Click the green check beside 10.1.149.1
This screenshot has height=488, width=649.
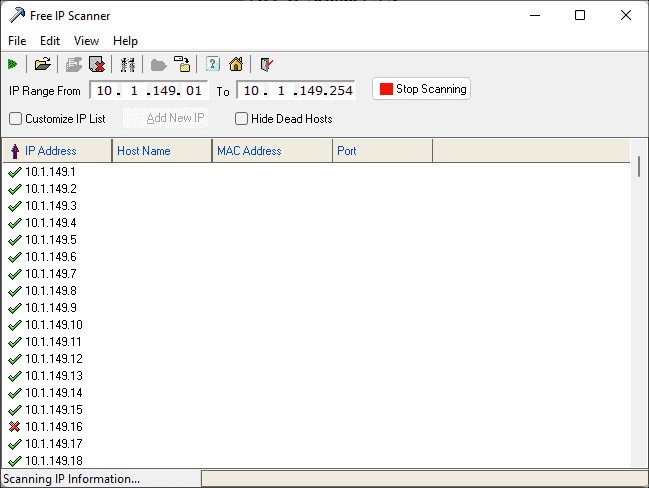pyautogui.click(x=14, y=172)
